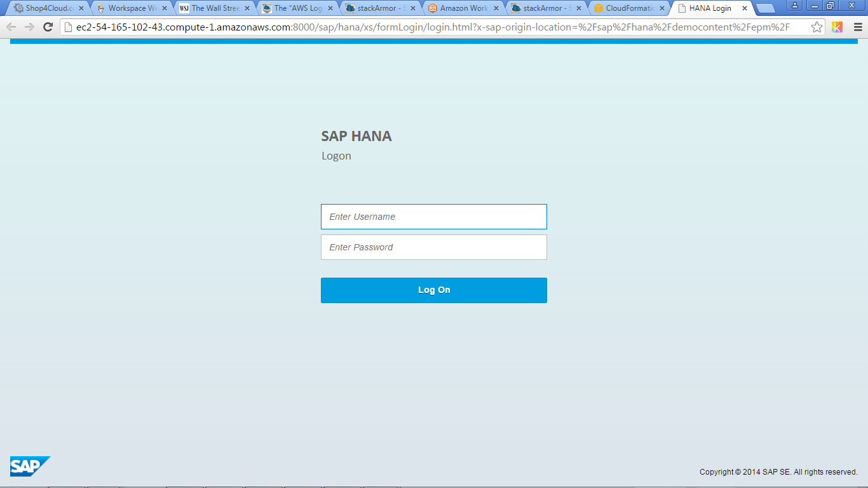Image resolution: width=868 pixels, height=488 pixels.
Task: Click the Chrome user profile icon
Action: click(795, 5)
